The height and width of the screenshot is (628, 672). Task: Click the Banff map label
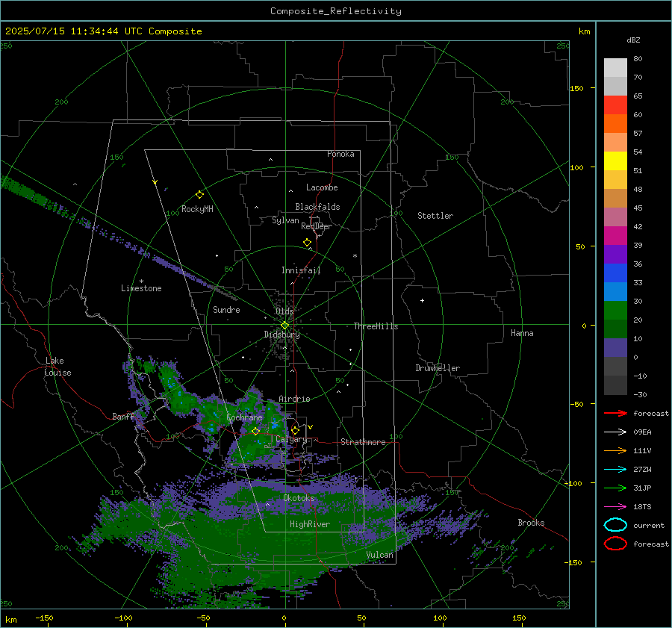tap(123, 416)
